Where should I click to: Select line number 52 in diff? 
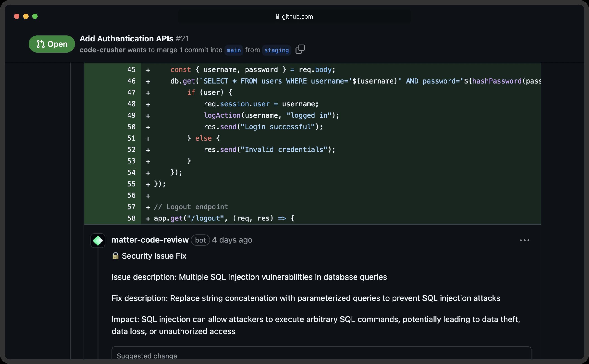[x=131, y=149]
